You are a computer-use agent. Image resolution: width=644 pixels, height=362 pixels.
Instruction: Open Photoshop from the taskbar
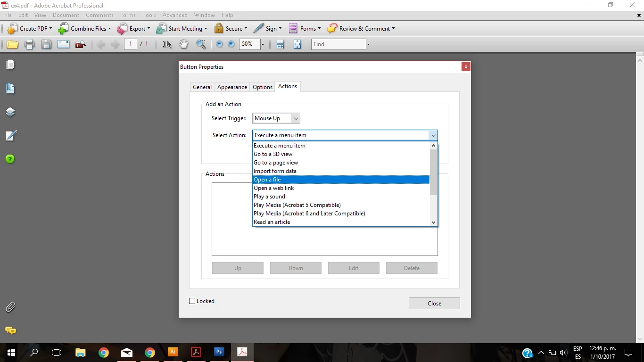point(219,352)
